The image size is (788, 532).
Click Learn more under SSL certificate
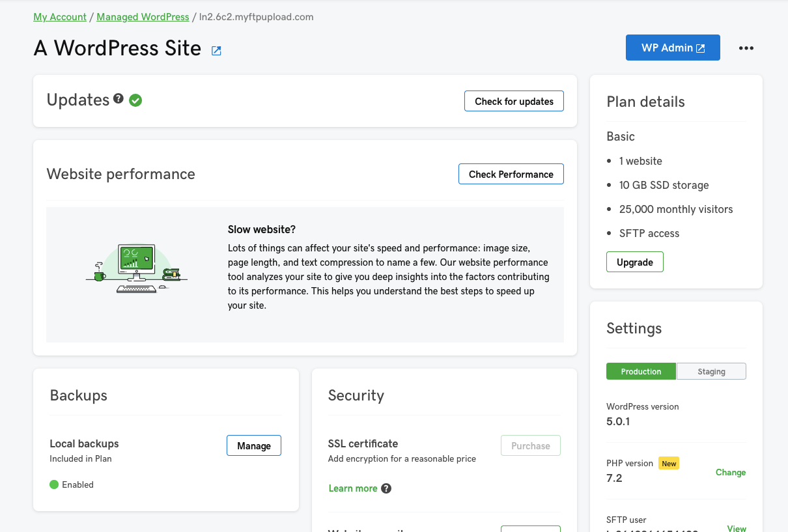pos(353,488)
